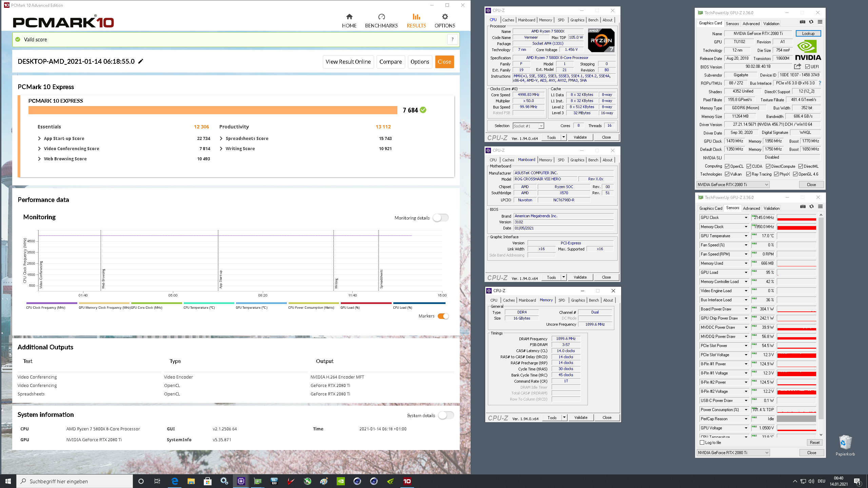Click Bus Interface question mark in GPU-Z
The width and height of the screenshot is (868, 488).
[820, 83]
